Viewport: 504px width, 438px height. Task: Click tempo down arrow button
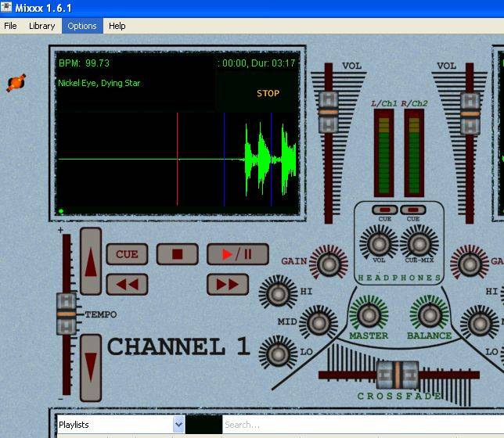coord(91,368)
